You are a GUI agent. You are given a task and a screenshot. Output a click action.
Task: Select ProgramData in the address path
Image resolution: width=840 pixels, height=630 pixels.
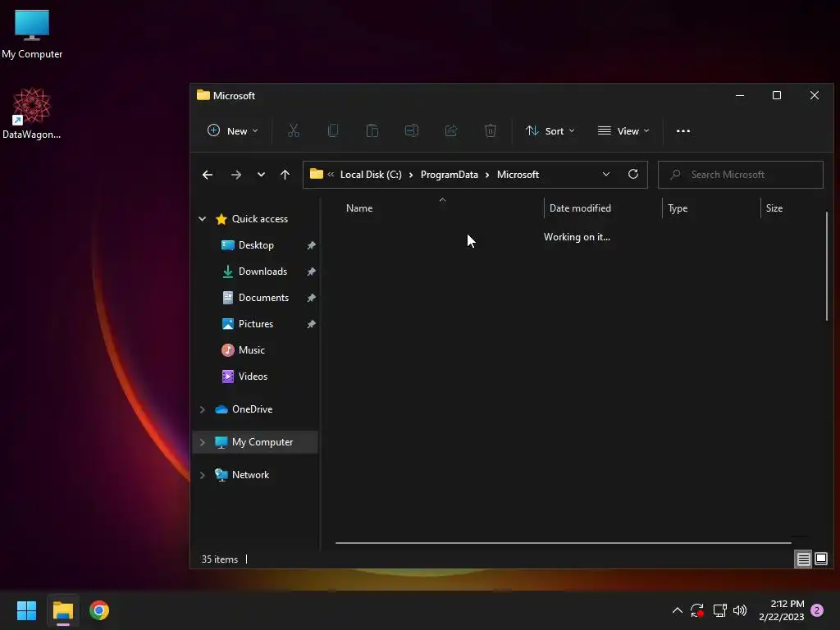(449, 175)
